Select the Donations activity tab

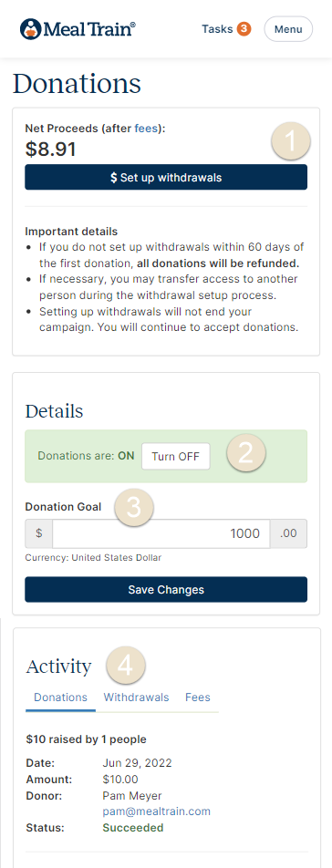[61, 697]
